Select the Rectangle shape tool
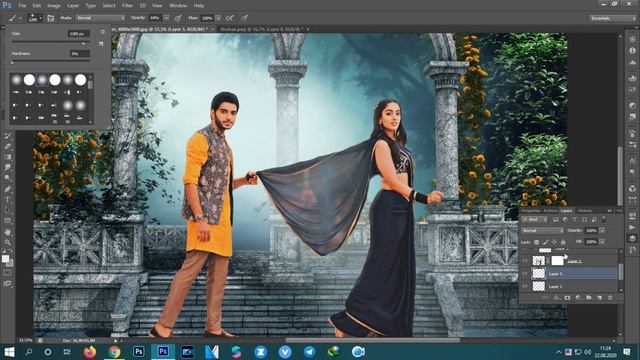The image size is (640, 360). 7,221
